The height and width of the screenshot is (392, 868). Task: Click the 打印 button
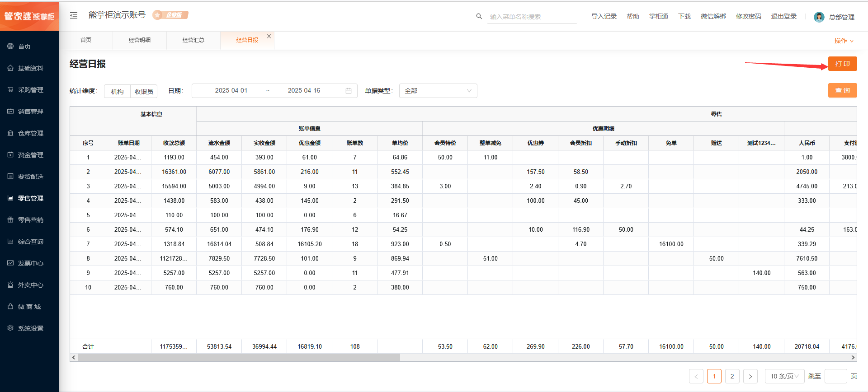(842, 64)
